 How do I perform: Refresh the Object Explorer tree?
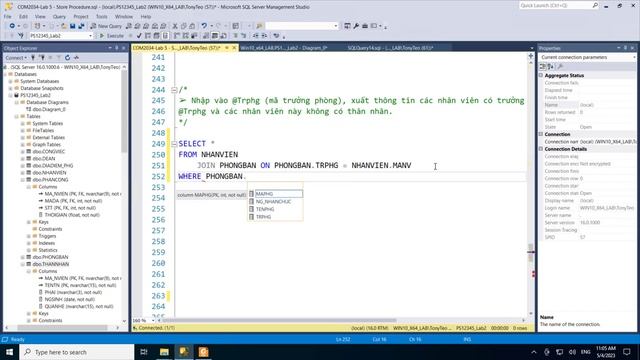(x=67, y=58)
